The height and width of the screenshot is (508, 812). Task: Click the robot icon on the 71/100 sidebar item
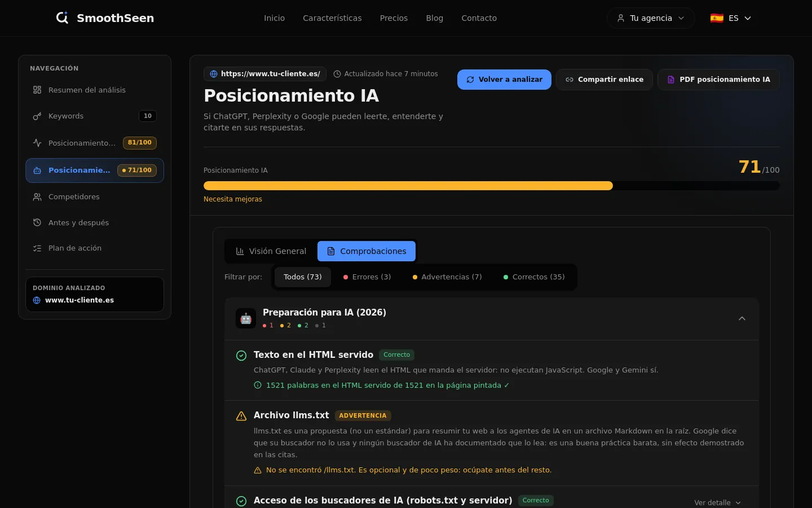[37, 170]
